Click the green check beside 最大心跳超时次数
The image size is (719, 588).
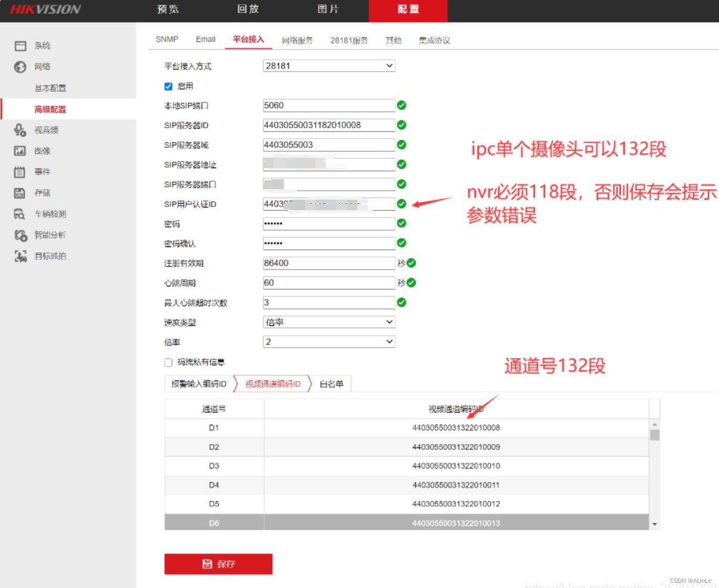(x=402, y=302)
